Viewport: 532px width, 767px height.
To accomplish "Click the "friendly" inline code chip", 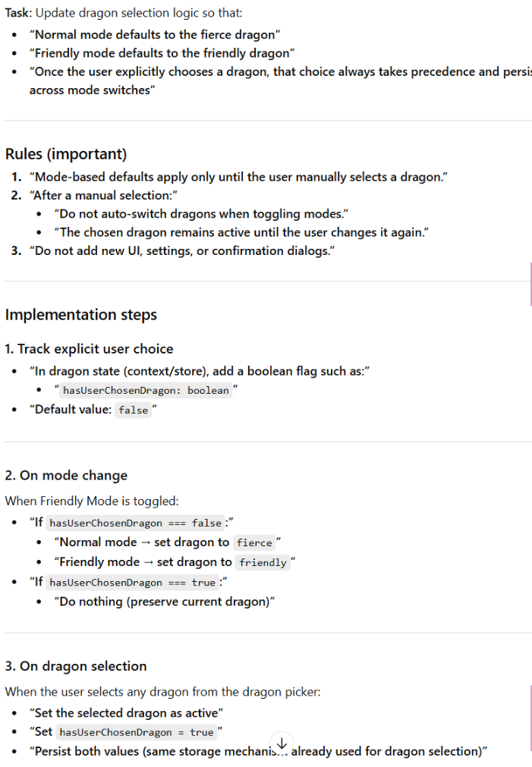I will [x=263, y=563].
